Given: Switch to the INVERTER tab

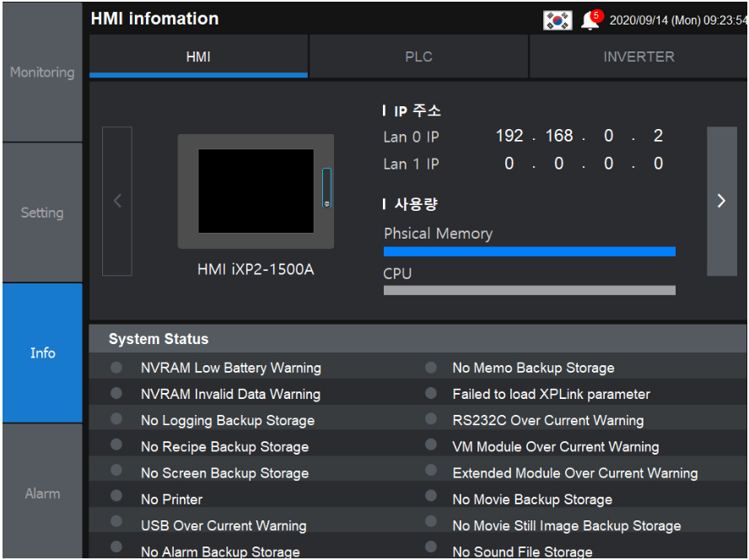Looking at the screenshot, I should tap(639, 56).
